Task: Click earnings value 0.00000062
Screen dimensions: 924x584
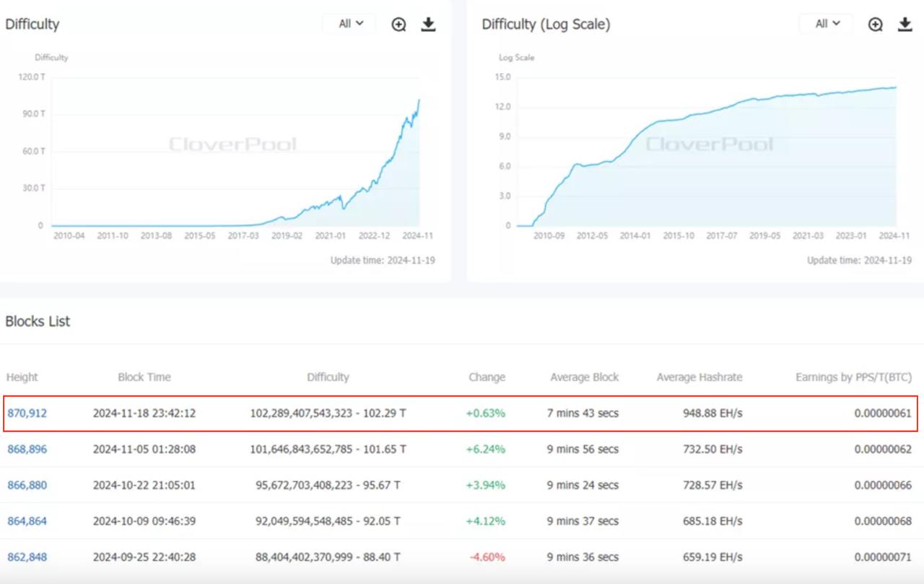Action: [883, 449]
